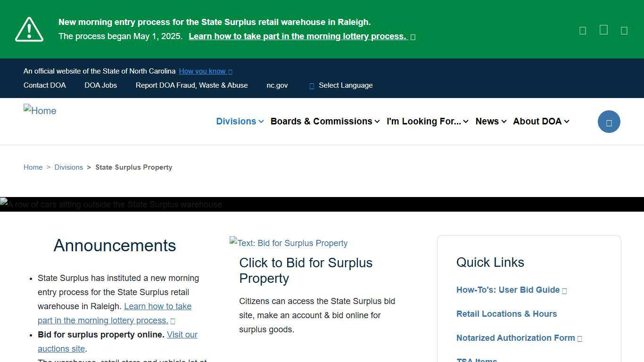The width and height of the screenshot is (644, 362).
Task: Open Retail Locations & Hours
Action: tap(506, 314)
